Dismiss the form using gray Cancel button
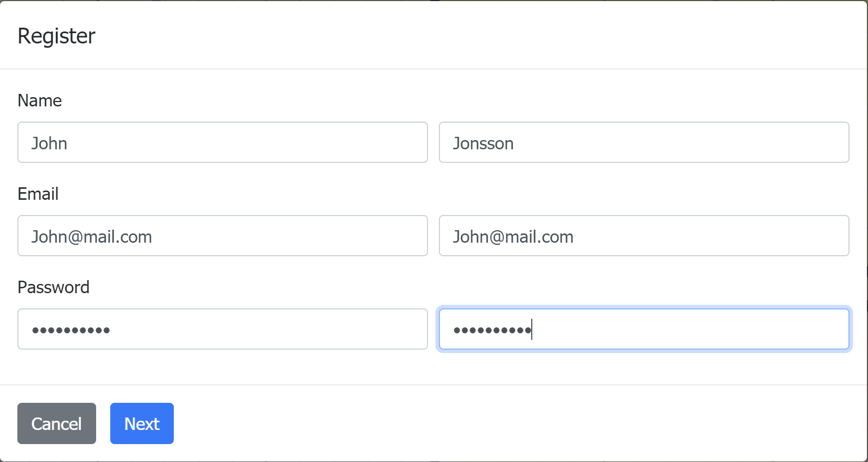 coord(56,423)
